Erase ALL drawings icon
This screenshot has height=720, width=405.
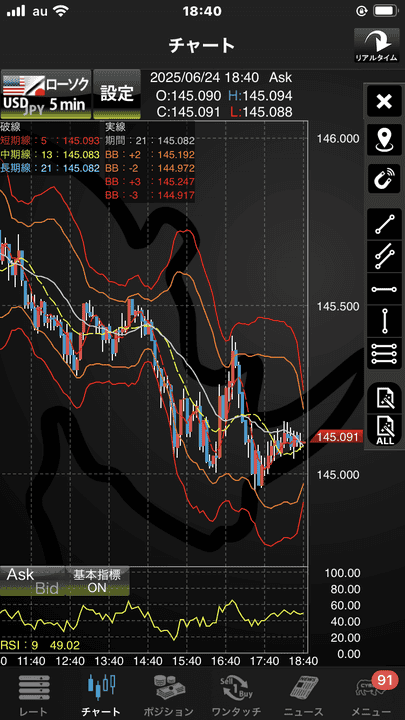tap(384, 430)
